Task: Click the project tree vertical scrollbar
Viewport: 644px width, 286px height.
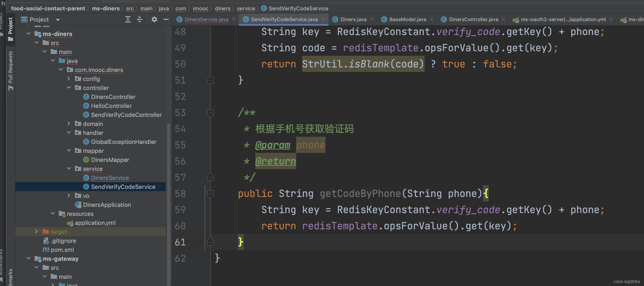Action: [x=169, y=175]
